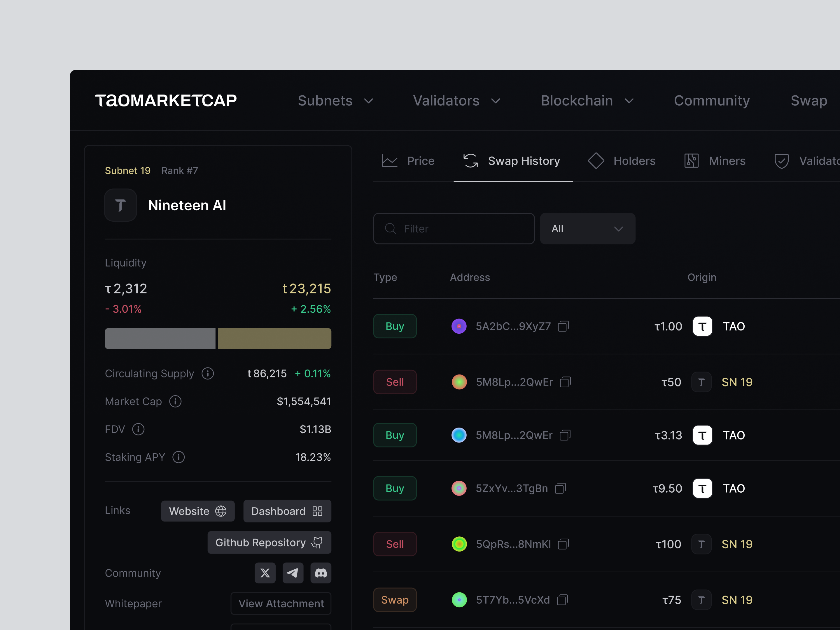Click the Staking APY info icon

tap(178, 457)
